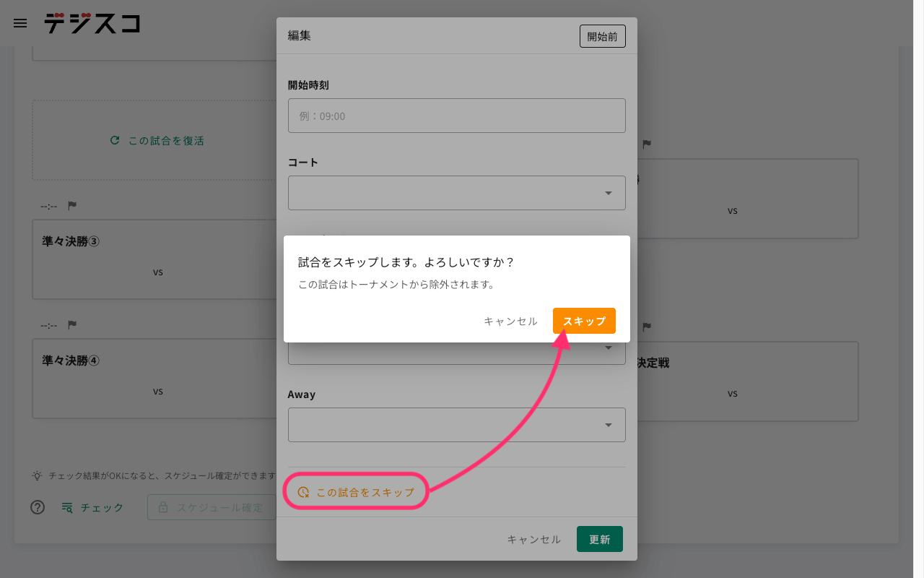Focus the 開始時刻 input field

click(456, 116)
